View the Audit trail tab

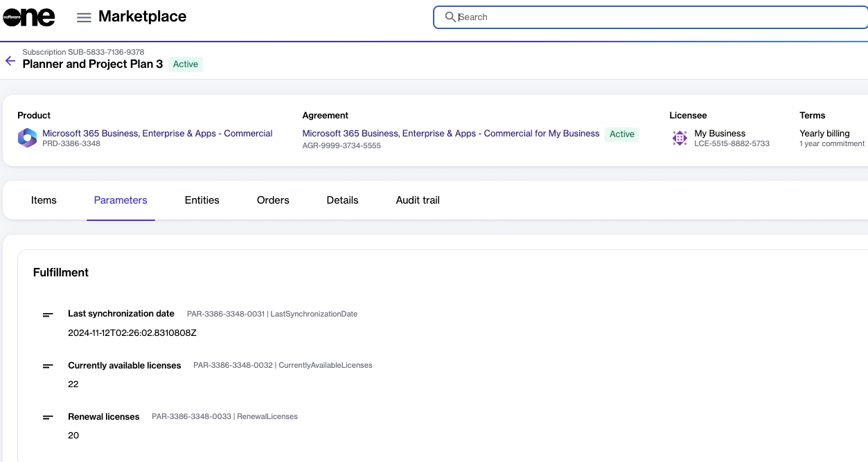pos(418,200)
